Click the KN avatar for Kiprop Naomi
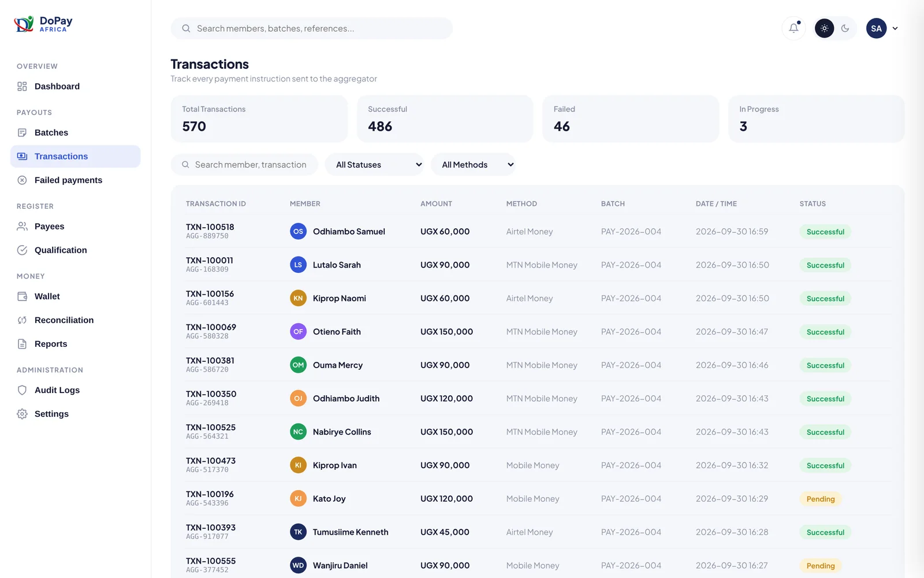This screenshot has width=924, height=578. 298,298
